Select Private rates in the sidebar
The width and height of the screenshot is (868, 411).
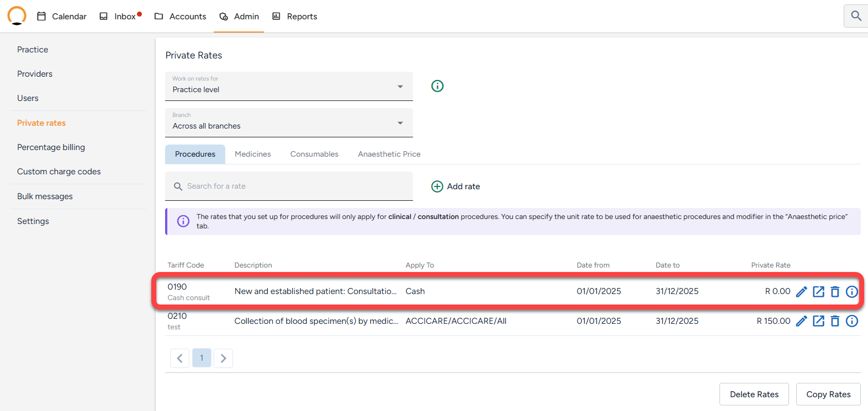[41, 123]
